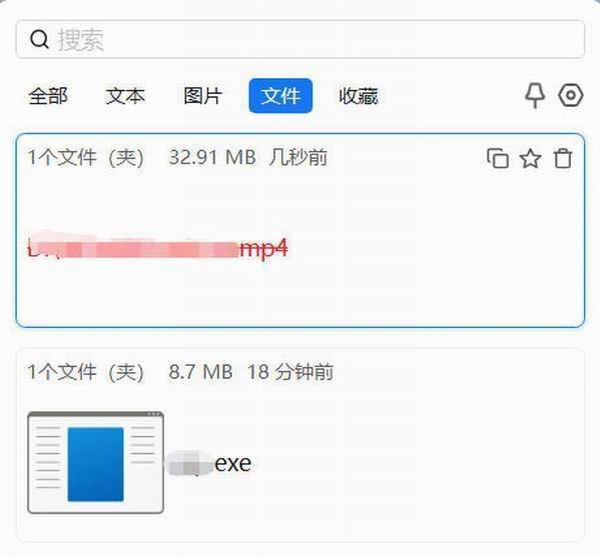
Task: Focus the 搜索 search field
Action: coord(300,39)
